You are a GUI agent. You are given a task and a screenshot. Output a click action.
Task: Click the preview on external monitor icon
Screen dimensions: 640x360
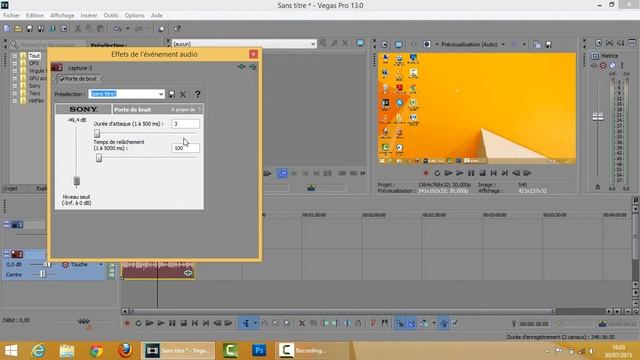coord(398,44)
